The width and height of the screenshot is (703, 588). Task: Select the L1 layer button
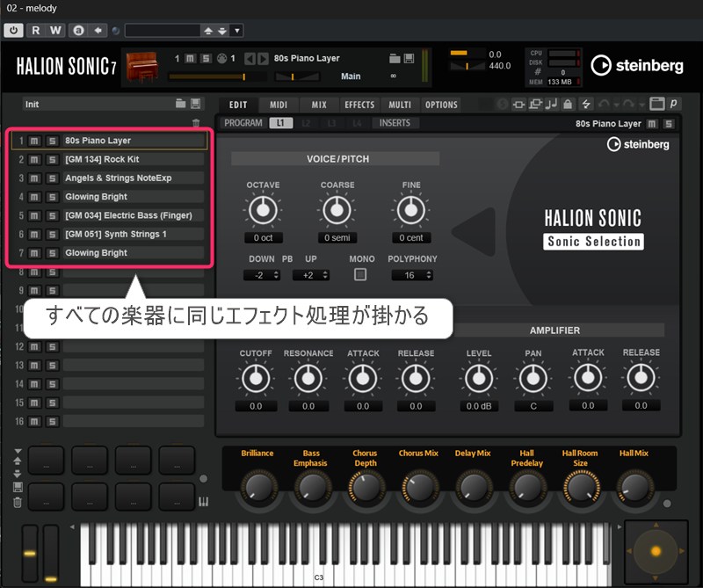pyautogui.click(x=280, y=123)
